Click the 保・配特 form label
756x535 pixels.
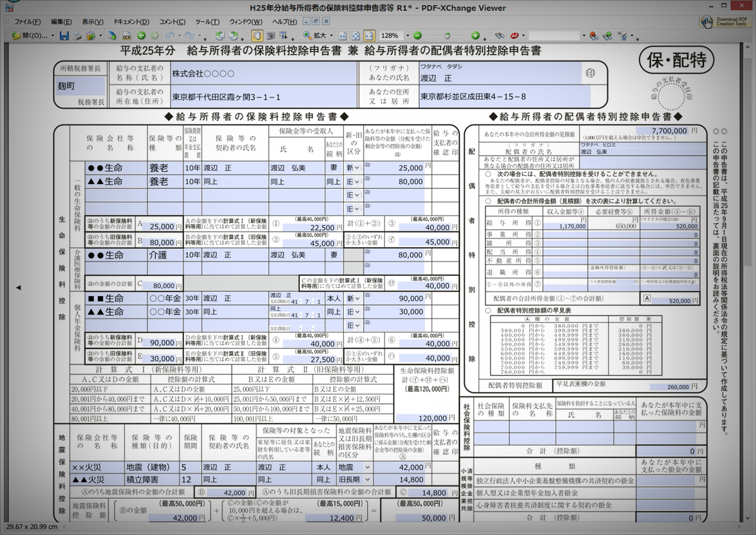click(x=676, y=60)
